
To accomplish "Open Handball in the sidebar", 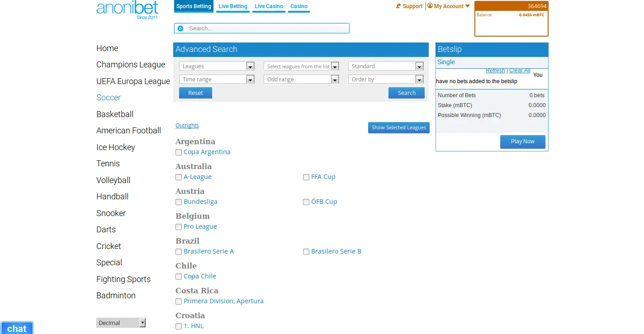I will click(x=112, y=197).
